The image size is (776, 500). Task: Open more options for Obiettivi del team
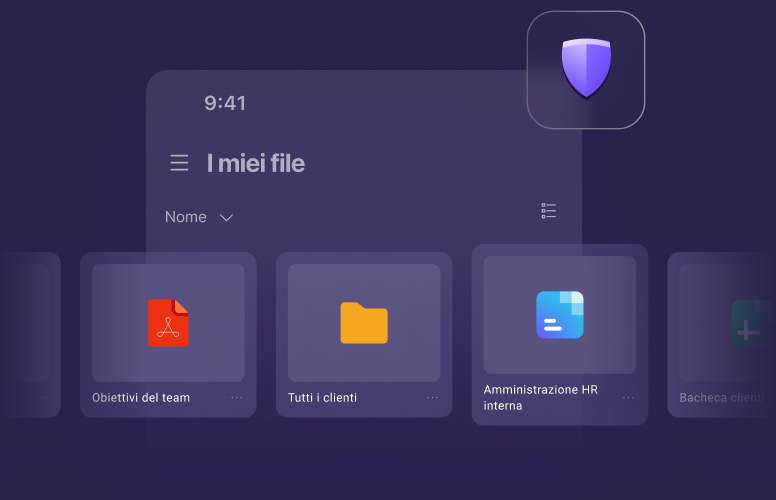237,397
